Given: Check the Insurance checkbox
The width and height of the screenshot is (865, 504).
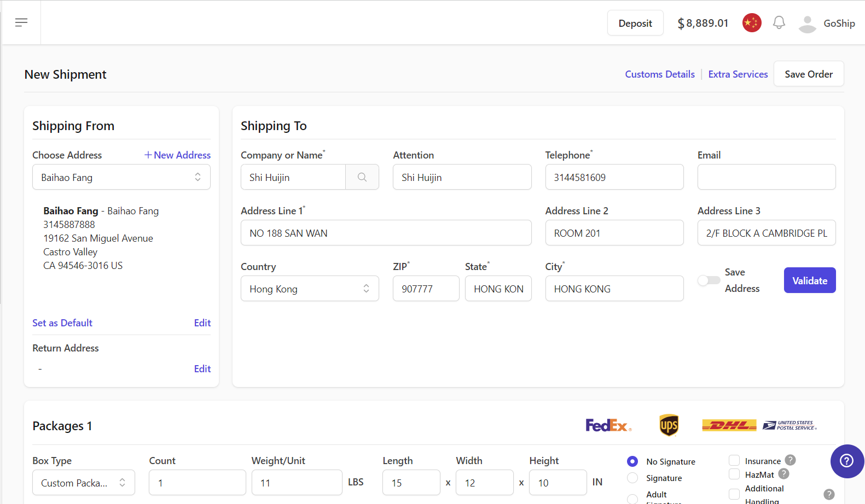Looking at the screenshot, I should click(734, 460).
